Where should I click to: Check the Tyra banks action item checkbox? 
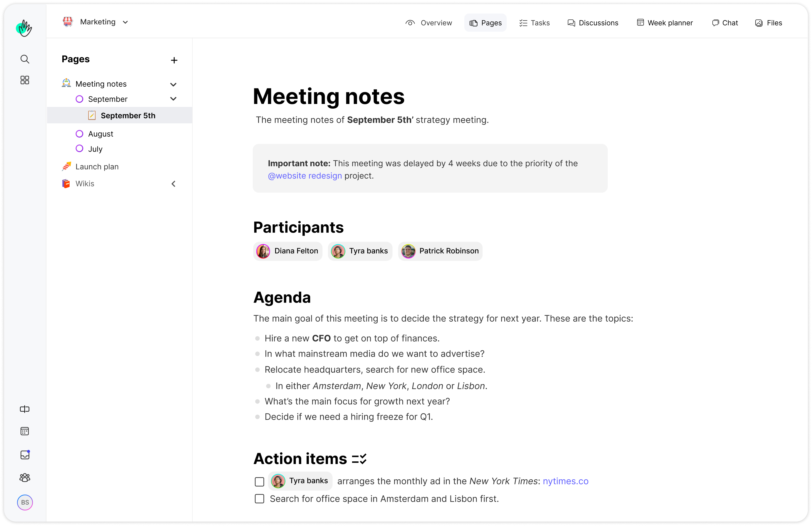click(x=259, y=481)
